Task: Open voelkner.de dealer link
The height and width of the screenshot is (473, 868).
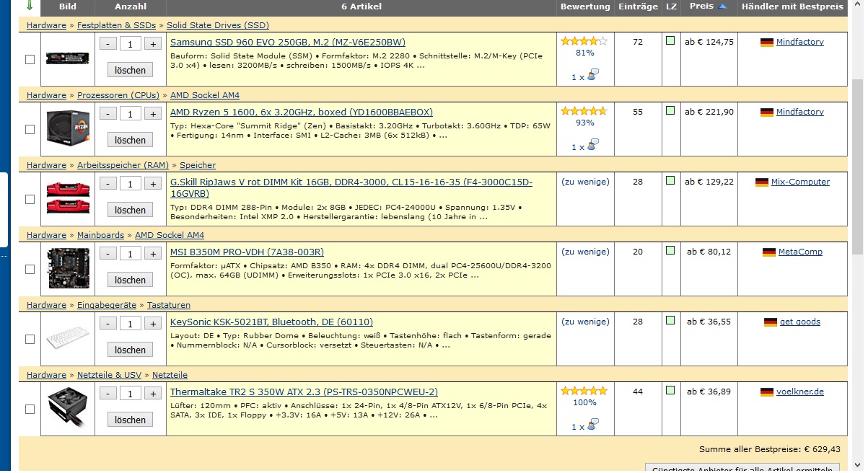Action: pos(799,392)
